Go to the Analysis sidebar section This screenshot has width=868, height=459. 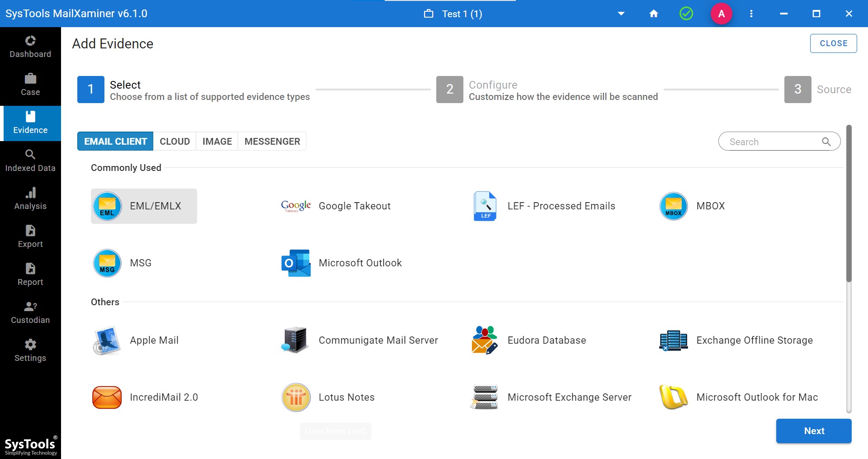point(30,199)
